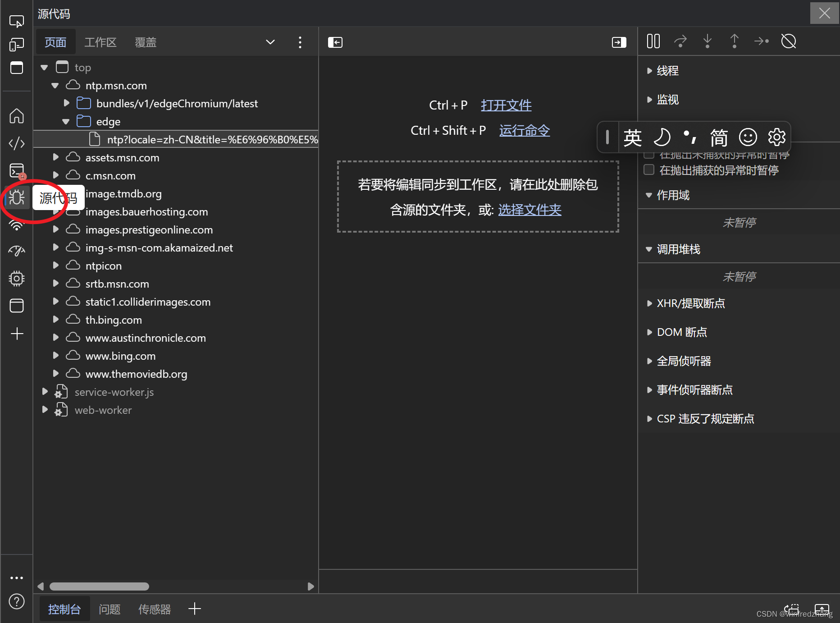The image size is (840, 623).
Task: Hide the navigator pane with collapse icon
Action: point(335,42)
